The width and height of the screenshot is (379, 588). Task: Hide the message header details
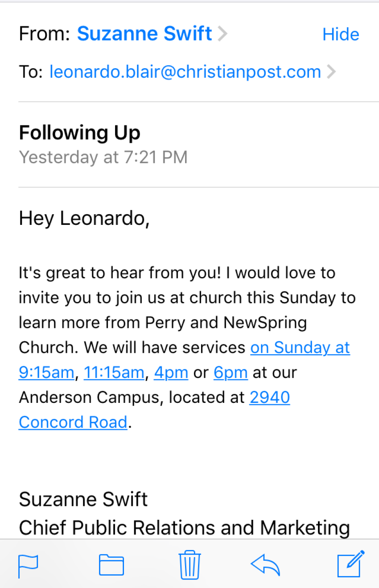341,34
